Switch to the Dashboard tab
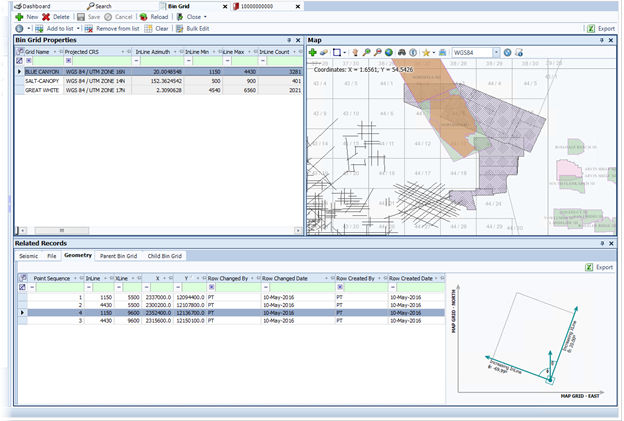The image size is (624, 421). [32, 6]
